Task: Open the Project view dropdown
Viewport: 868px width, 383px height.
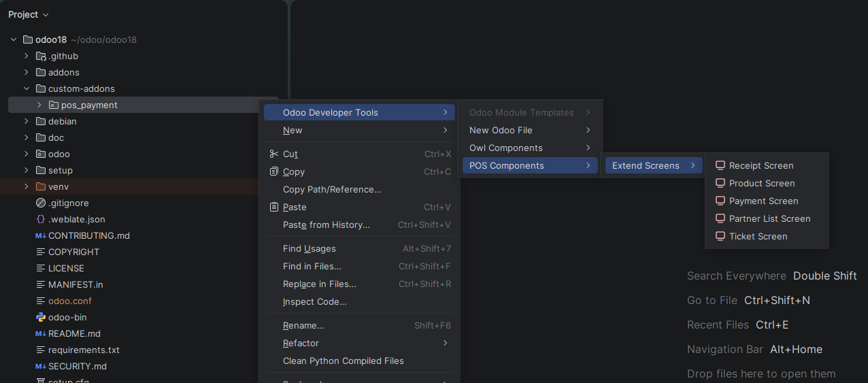Action: click(29, 14)
